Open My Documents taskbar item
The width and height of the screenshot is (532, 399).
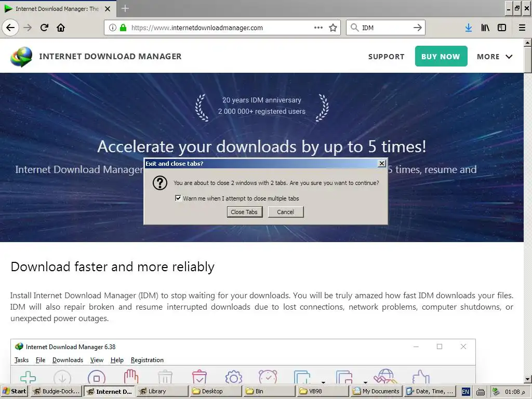pyautogui.click(x=377, y=391)
